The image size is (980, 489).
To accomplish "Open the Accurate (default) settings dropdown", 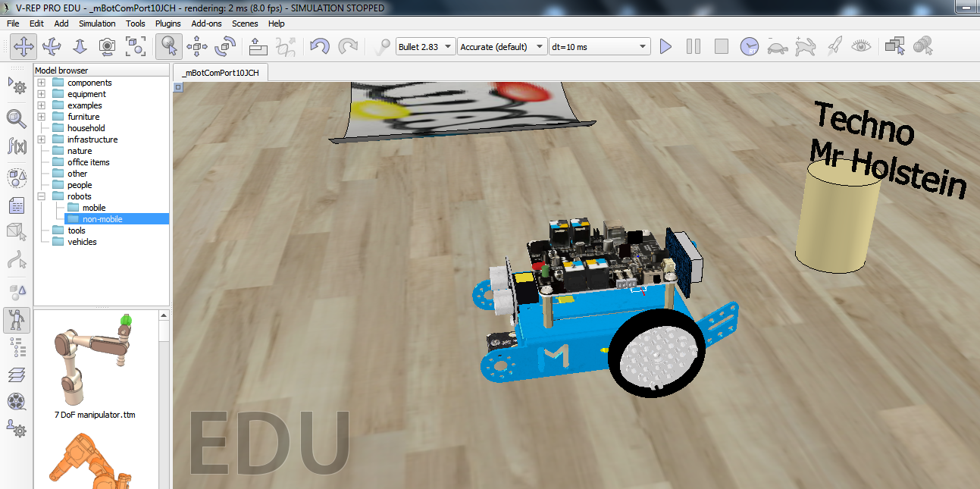I will 503,47.
